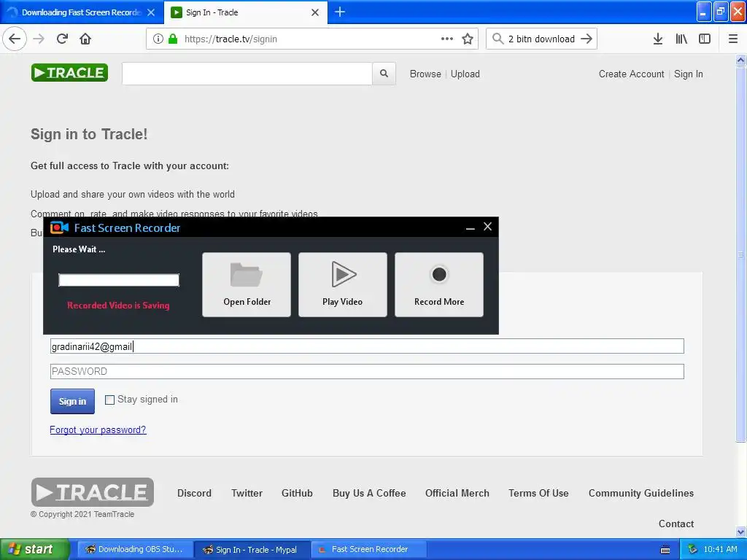Open the page actions three-dots menu

click(x=447, y=39)
